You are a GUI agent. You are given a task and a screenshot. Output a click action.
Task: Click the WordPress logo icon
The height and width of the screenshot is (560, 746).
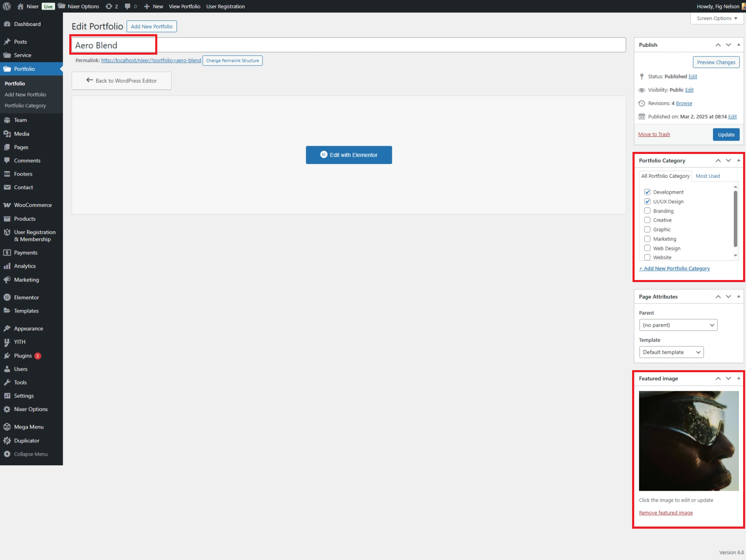(7, 6)
